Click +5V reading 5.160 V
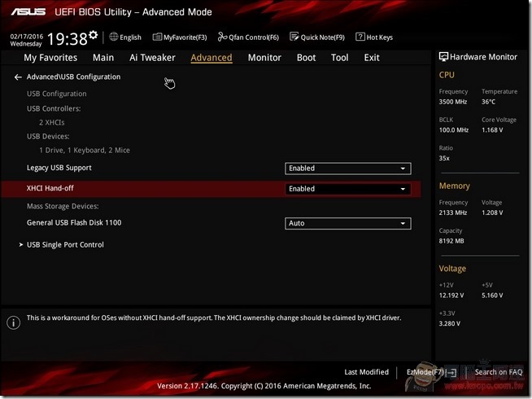The image size is (532, 399). pos(492,296)
